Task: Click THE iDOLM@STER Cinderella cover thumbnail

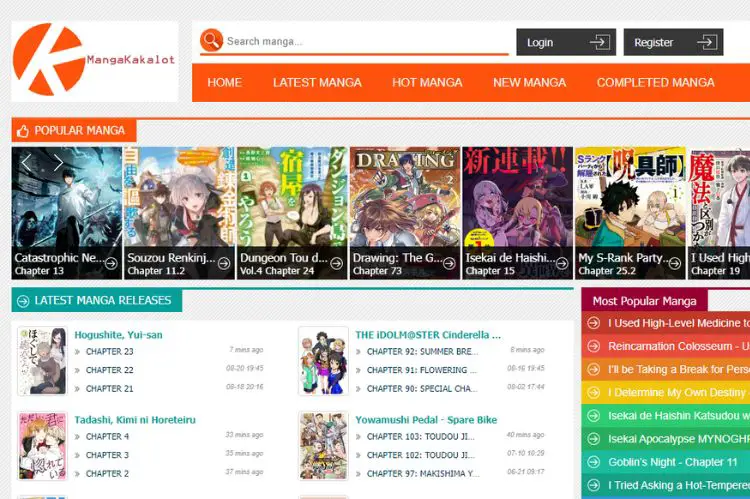Action: (x=323, y=361)
